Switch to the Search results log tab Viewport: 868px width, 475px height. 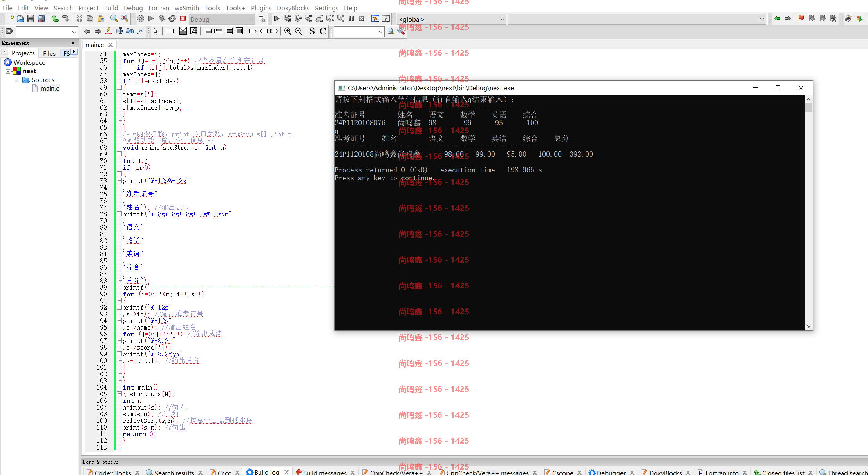(174, 472)
